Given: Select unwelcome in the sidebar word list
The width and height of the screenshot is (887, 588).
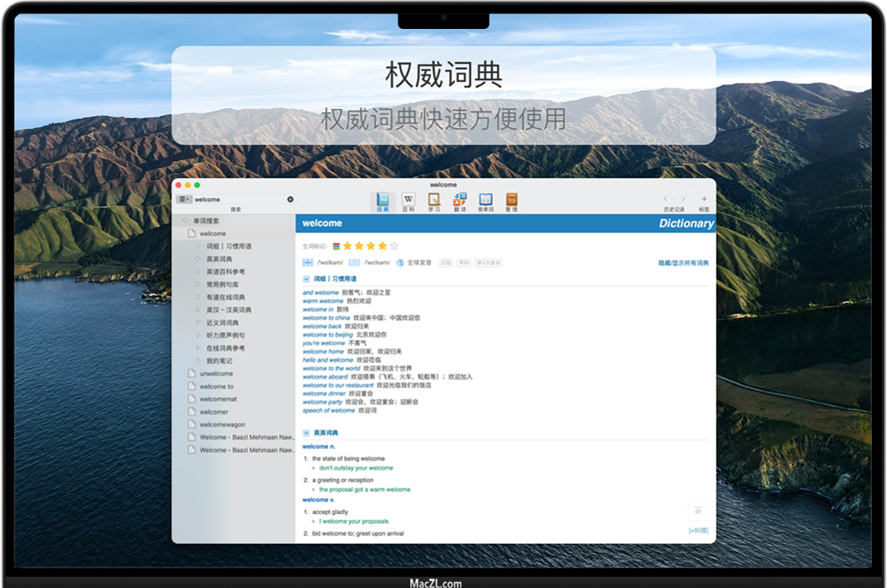Looking at the screenshot, I should click(216, 373).
